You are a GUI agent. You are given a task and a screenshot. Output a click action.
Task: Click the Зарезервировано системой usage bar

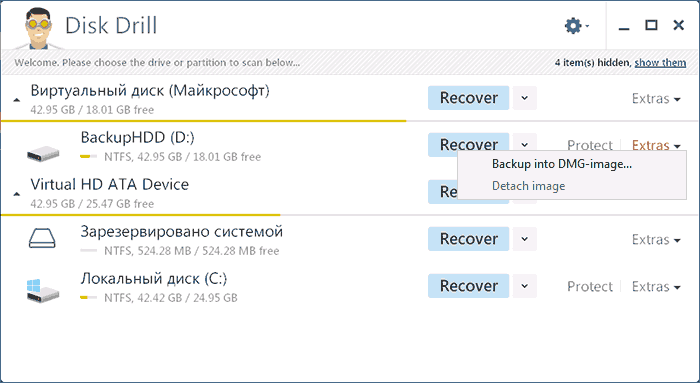click(x=88, y=250)
